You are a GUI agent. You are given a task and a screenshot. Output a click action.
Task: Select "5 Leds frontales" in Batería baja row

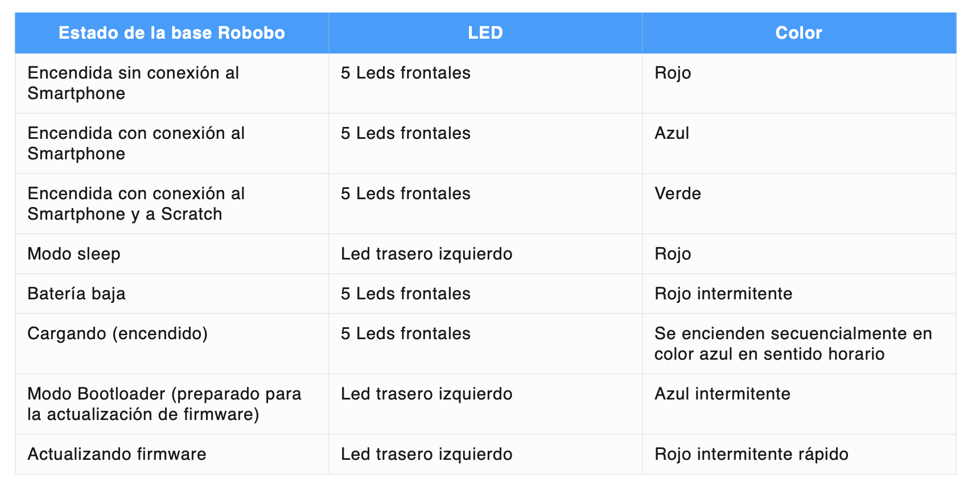click(405, 294)
